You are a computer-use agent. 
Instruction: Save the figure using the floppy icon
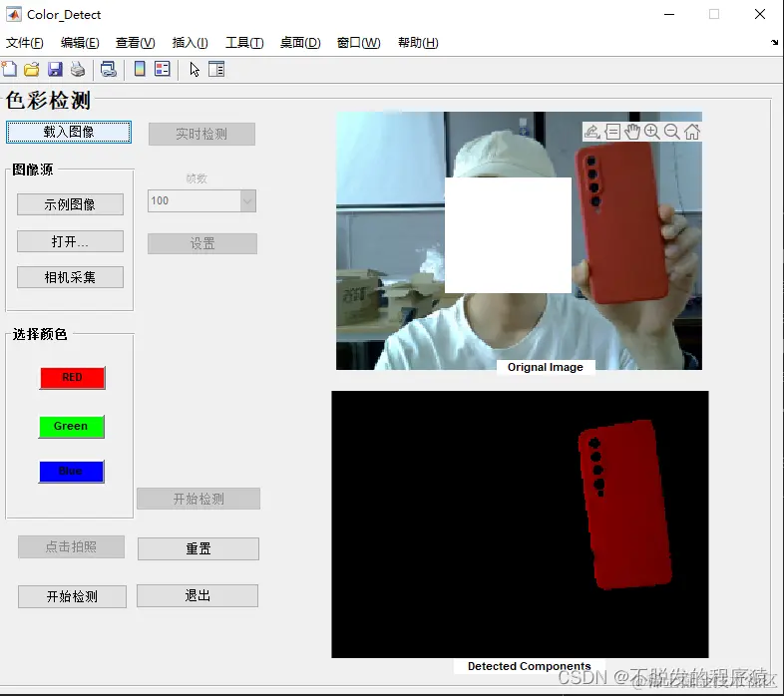coord(55,69)
